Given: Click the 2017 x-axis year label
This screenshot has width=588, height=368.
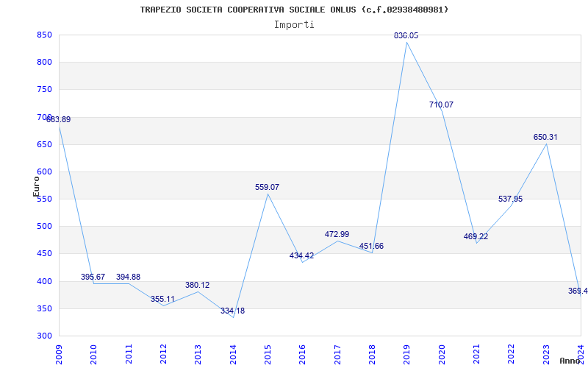Looking at the screenshot, I should click(337, 355).
